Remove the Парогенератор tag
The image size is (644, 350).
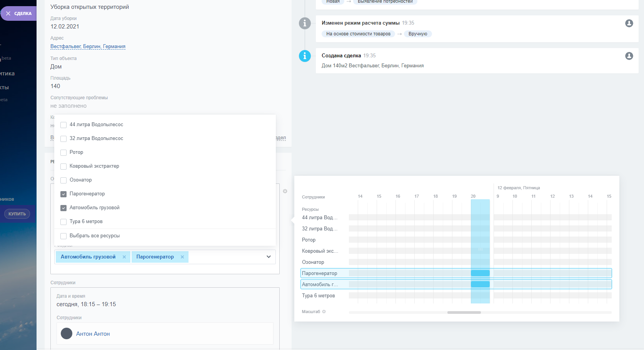click(182, 257)
